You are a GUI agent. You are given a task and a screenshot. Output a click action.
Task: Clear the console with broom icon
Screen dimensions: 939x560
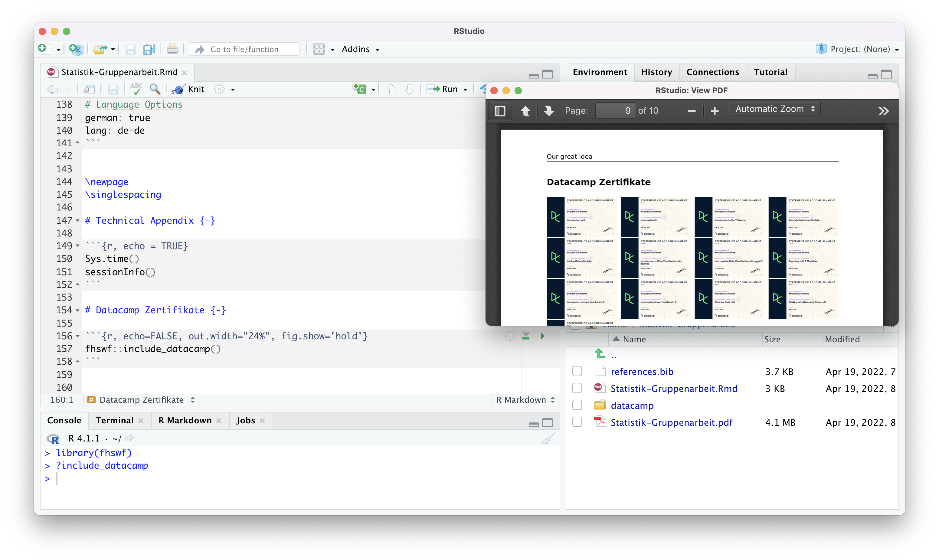click(548, 438)
